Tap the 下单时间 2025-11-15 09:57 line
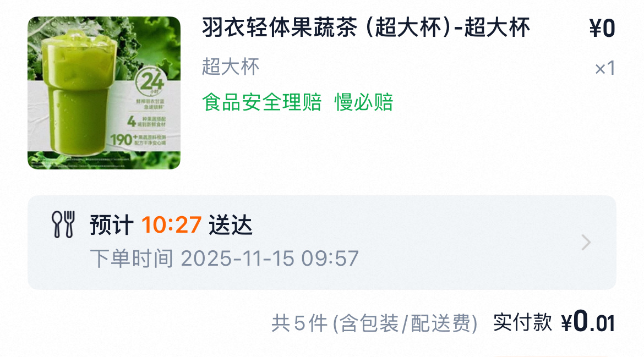 point(224,259)
